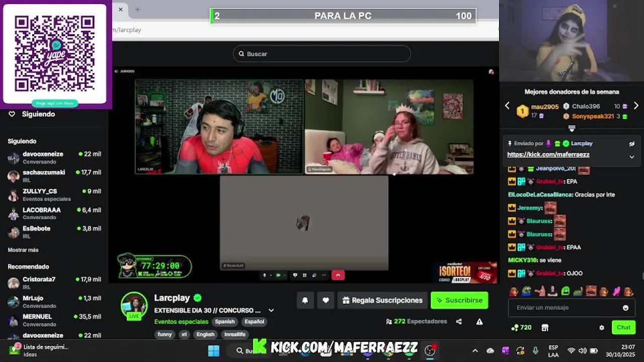The height and width of the screenshot is (362, 644).
Task: Expand the pinned message chevron
Action: 632,157
